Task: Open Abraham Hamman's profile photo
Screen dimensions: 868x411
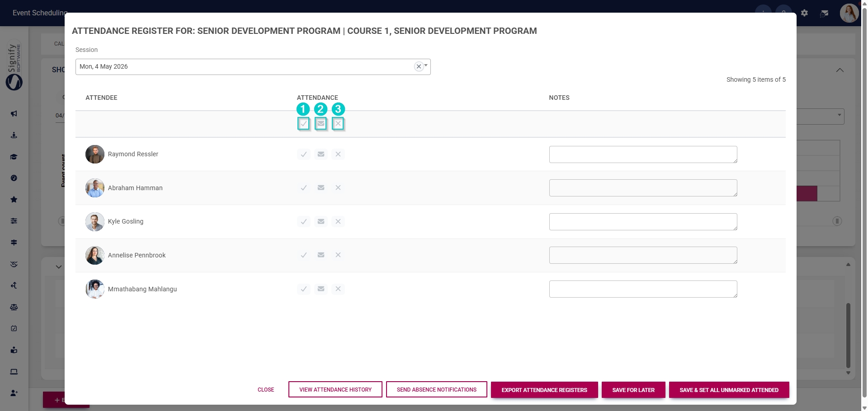Action: pos(95,188)
